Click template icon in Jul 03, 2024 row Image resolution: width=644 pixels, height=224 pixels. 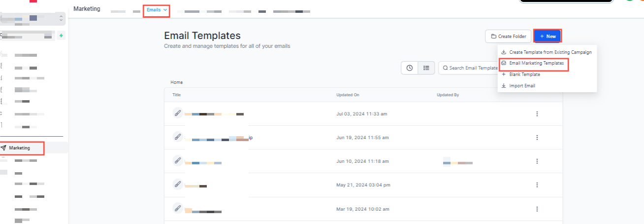[x=178, y=112]
